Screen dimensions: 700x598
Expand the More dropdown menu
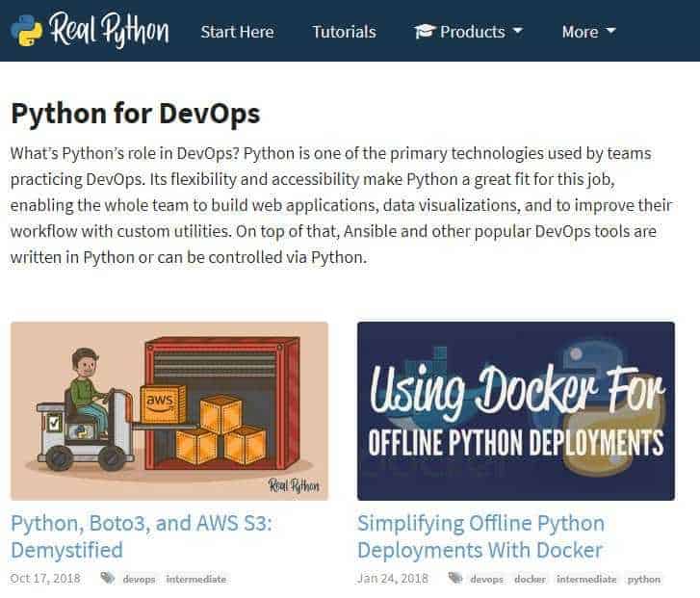[589, 32]
